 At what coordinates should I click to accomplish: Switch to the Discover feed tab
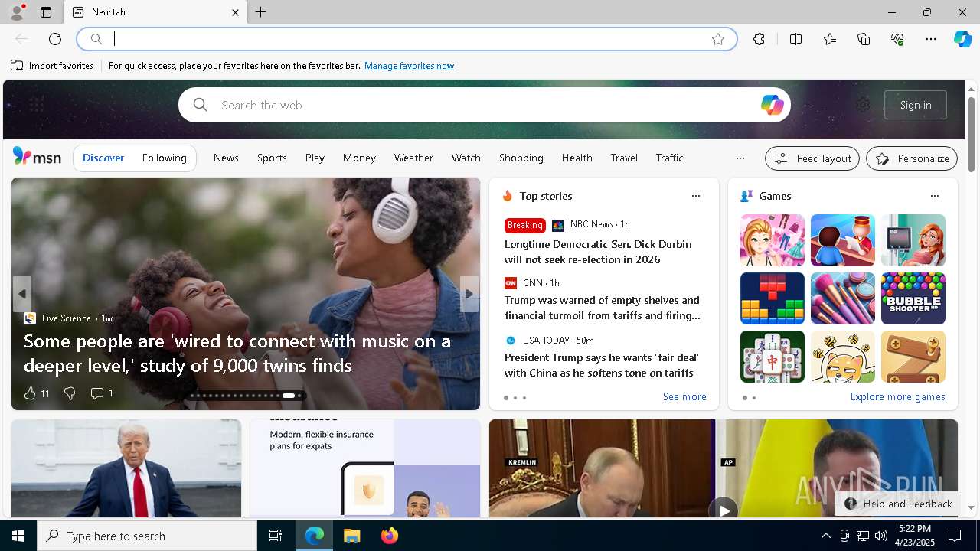pos(103,158)
